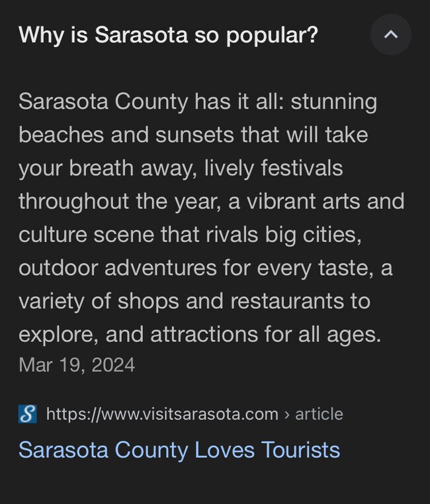Click the phrase "lively festivals" in the answer
The image size is (430, 504).
(x=273, y=168)
